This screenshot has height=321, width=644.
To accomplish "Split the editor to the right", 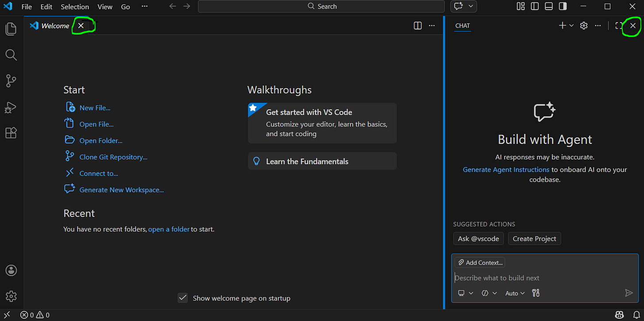I will tap(418, 26).
